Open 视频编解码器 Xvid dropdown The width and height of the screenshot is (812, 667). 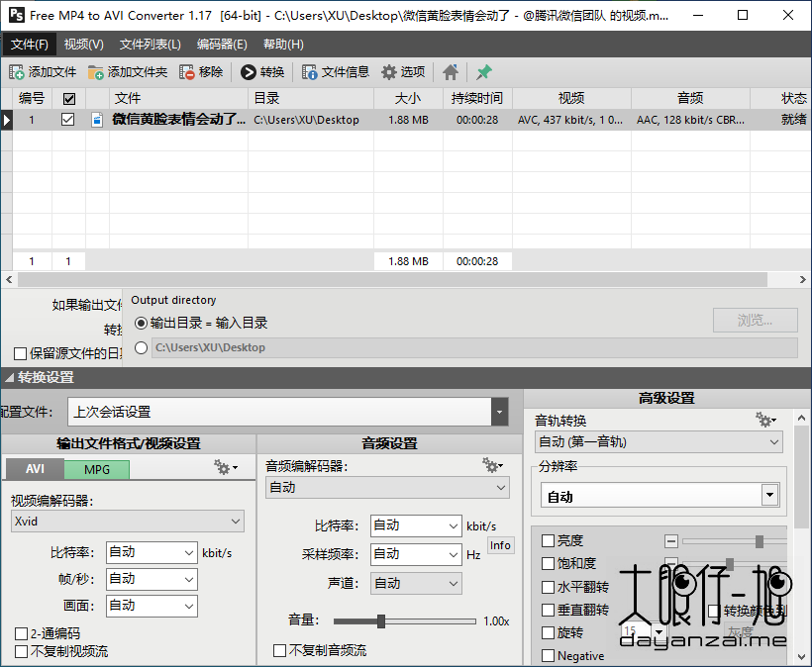[x=128, y=522]
